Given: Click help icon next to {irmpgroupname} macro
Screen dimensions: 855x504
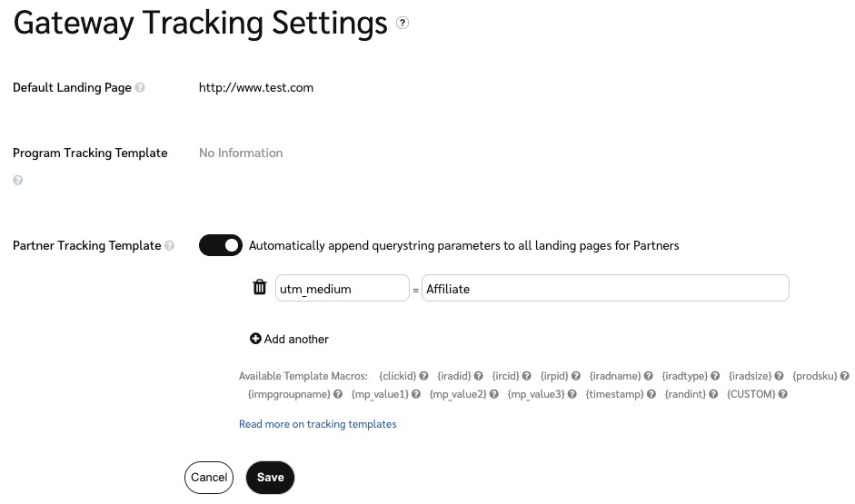Looking at the screenshot, I should [338, 395].
